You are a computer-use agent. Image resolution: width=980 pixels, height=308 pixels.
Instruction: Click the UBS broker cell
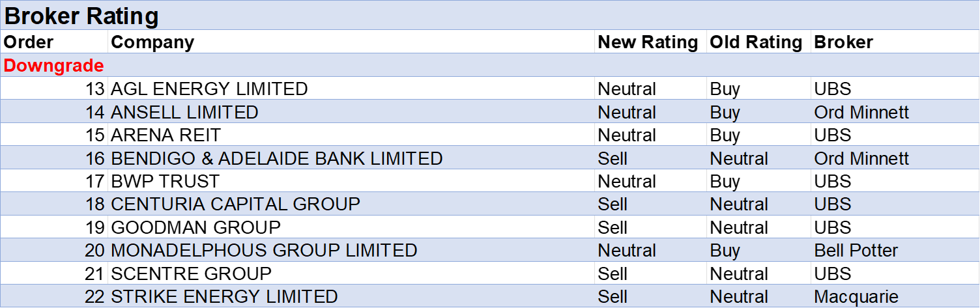pos(833,204)
